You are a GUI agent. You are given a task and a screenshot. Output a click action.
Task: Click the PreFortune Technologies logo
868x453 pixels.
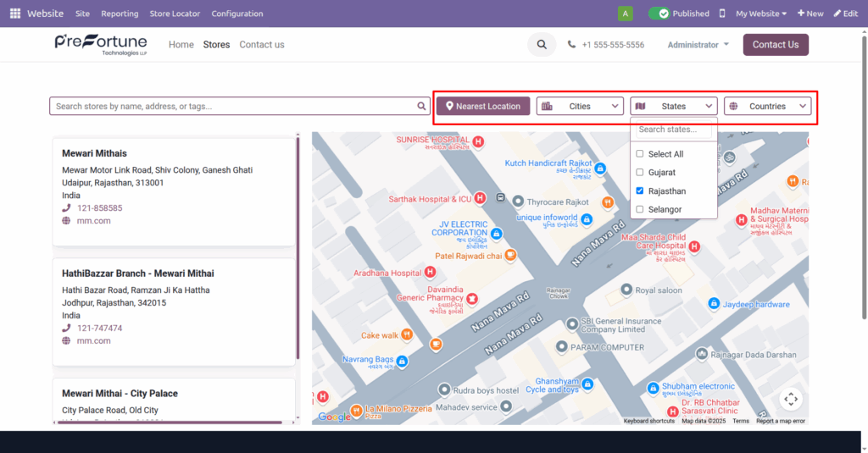101,45
